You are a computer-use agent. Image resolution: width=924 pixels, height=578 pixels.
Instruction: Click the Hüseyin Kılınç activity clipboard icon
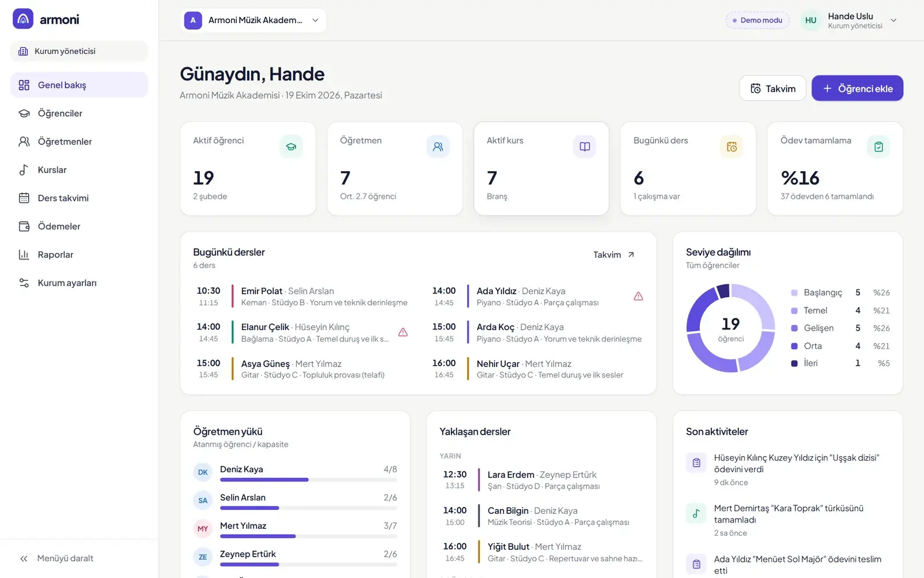[x=696, y=462]
